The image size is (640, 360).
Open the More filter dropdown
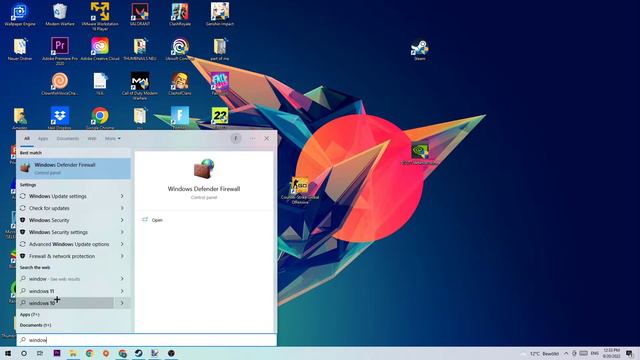(x=113, y=138)
